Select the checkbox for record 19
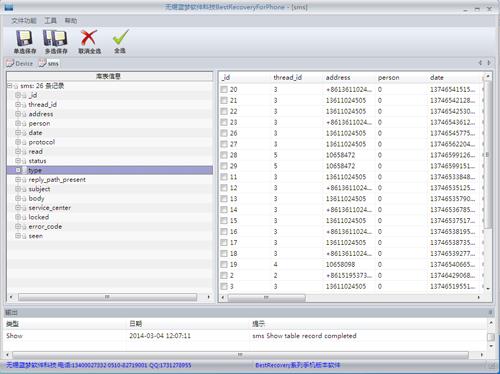The width and height of the screenshot is (500, 374). click(224, 264)
